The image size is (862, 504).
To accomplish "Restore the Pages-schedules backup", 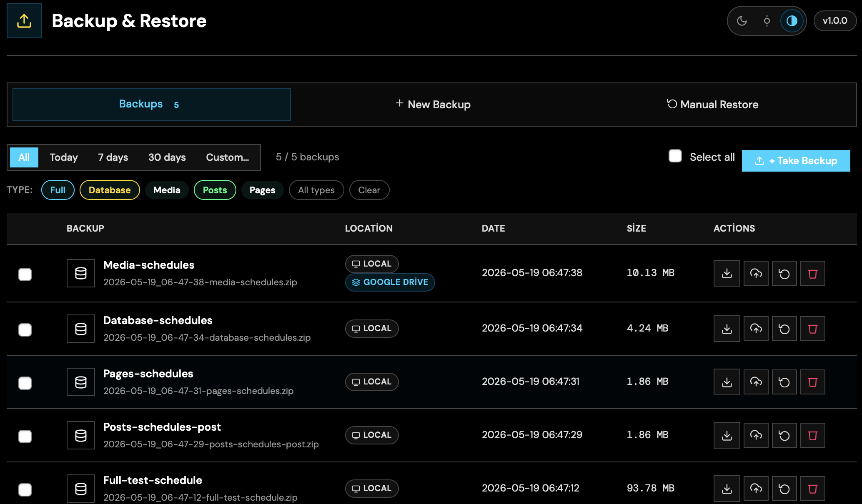I will [784, 382].
